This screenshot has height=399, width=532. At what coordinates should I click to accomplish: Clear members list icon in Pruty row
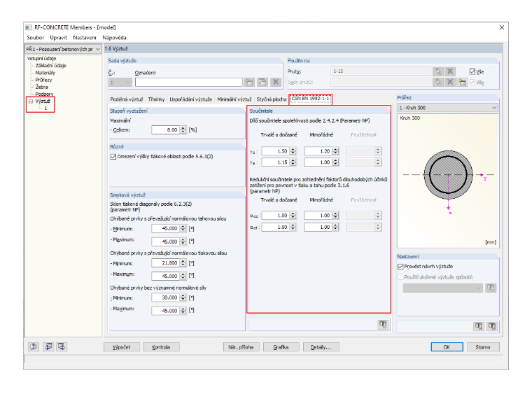click(450, 71)
